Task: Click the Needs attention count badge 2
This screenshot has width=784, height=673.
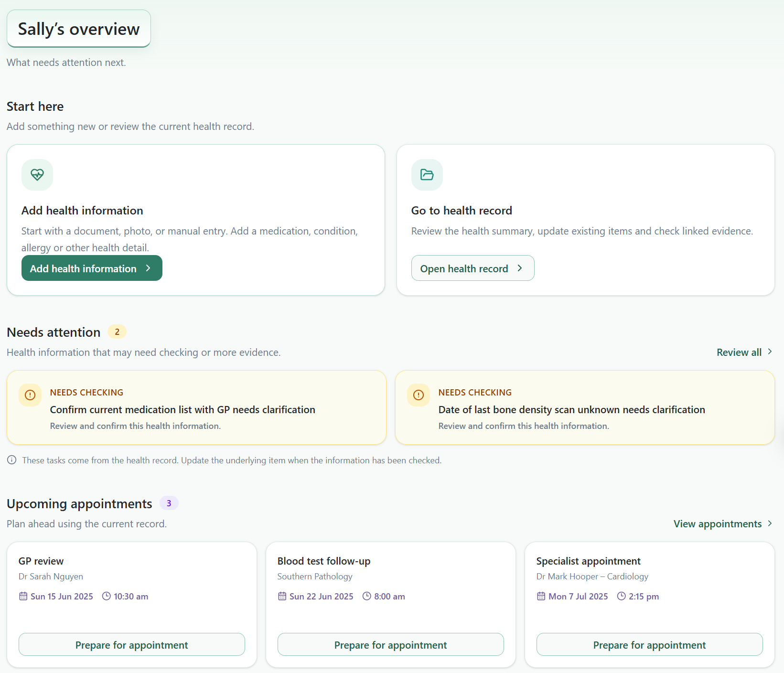Action: (x=117, y=331)
